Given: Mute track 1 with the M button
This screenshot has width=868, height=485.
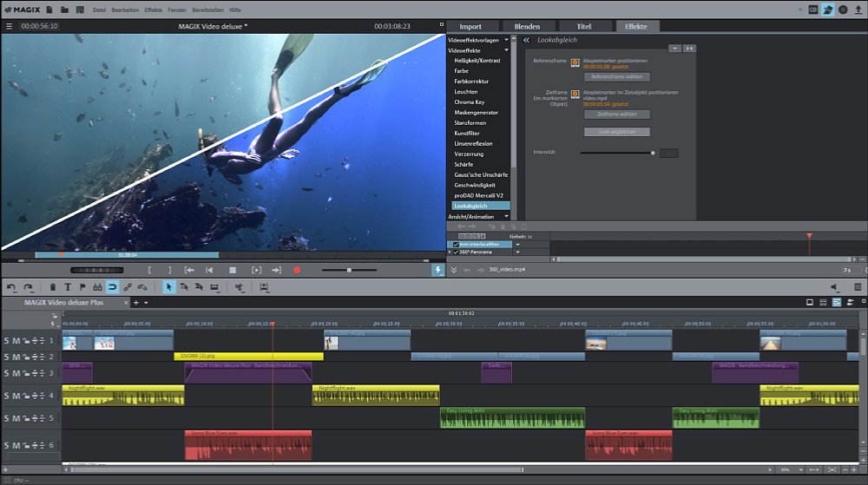Looking at the screenshot, I should (16, 340).
